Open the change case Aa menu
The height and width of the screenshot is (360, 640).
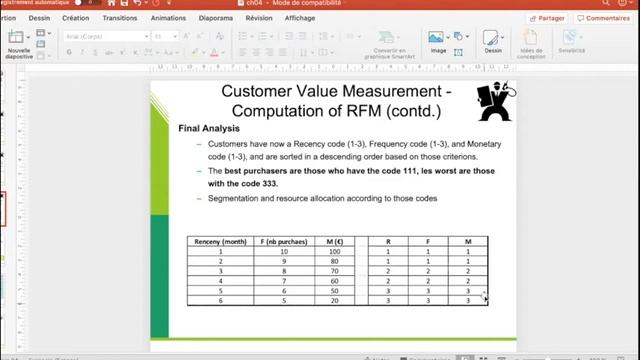(x=171, y=52)
